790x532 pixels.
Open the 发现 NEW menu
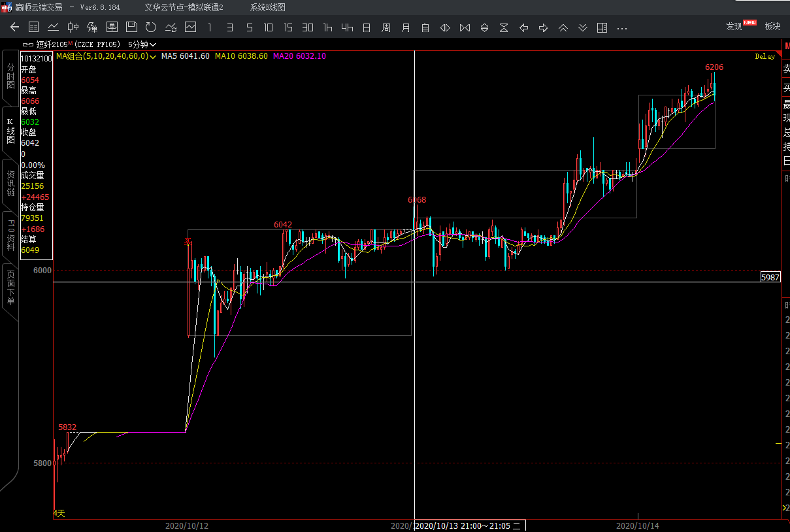click(x=740, y=25)
